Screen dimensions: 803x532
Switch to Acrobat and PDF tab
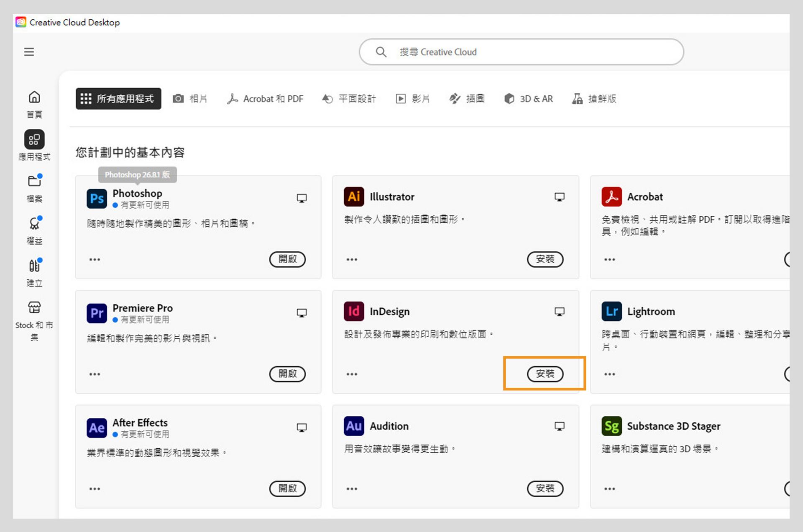(x=265, y=99)
